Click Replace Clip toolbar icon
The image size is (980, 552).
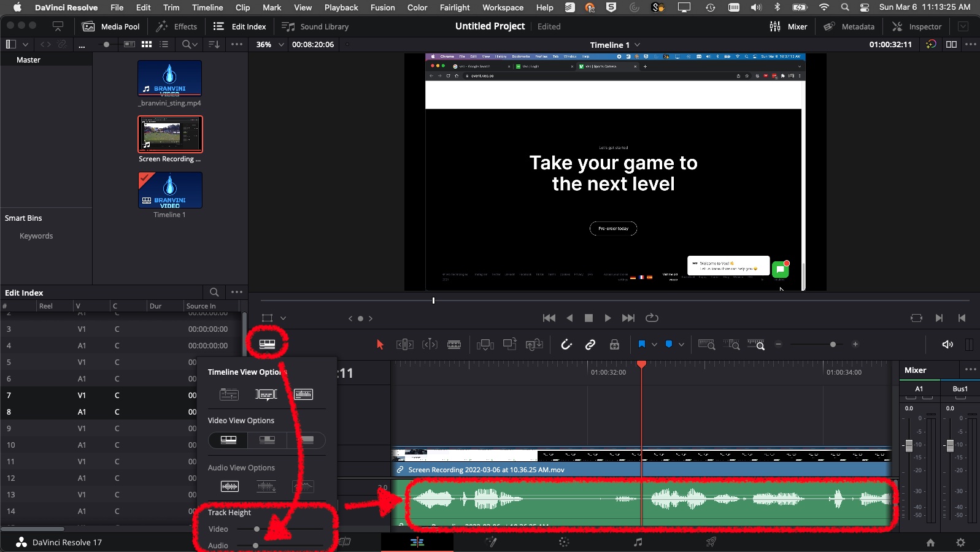(534, 345)
